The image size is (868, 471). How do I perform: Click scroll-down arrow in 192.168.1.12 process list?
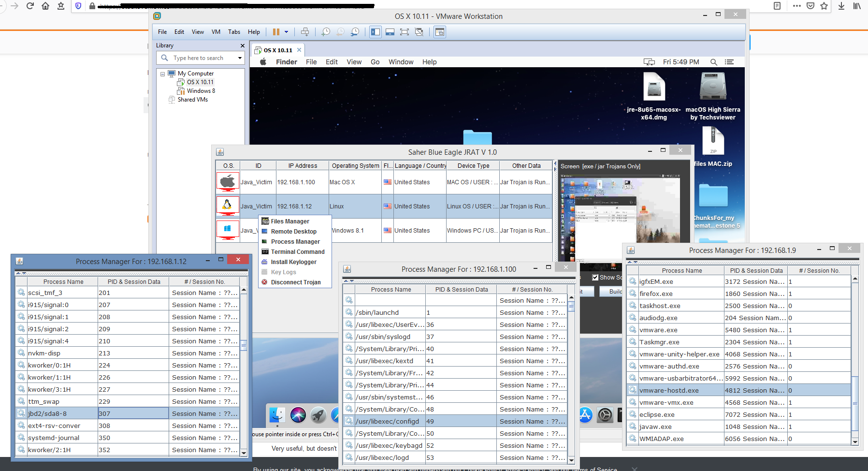[x=244, y=453]
